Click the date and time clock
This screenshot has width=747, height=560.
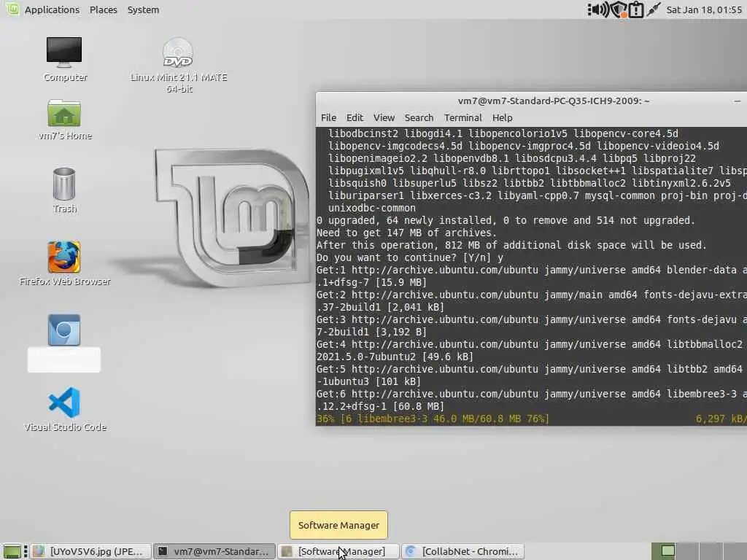pos(704,9)
